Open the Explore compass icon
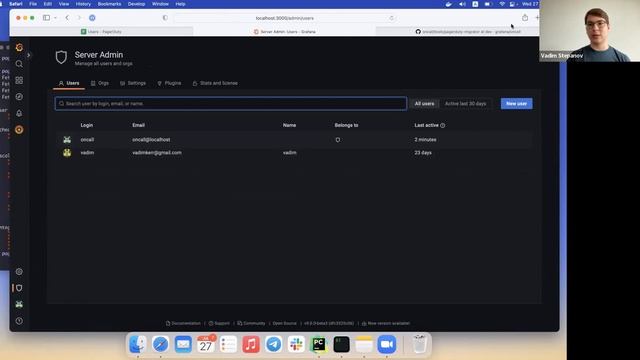The height and width of the screenshot is (360, 640). (19, 97)
